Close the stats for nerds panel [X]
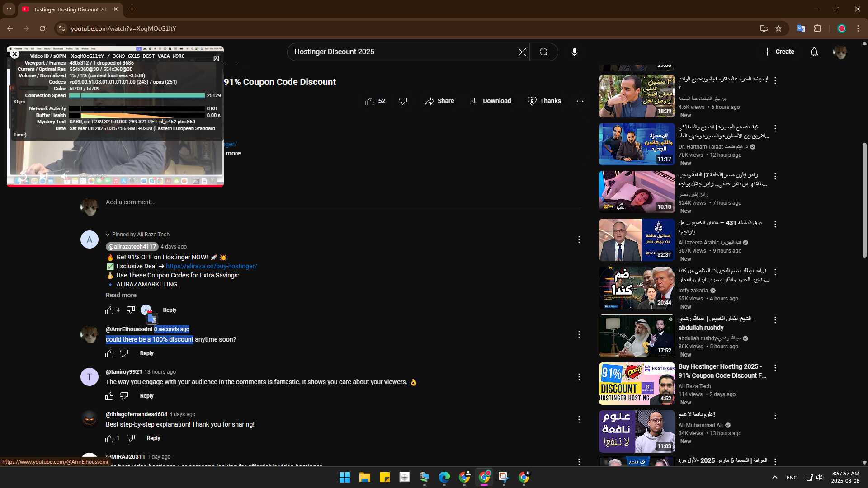Image resolution: width=868 pixels, height=488 pixels. click(x=216, y=58)
